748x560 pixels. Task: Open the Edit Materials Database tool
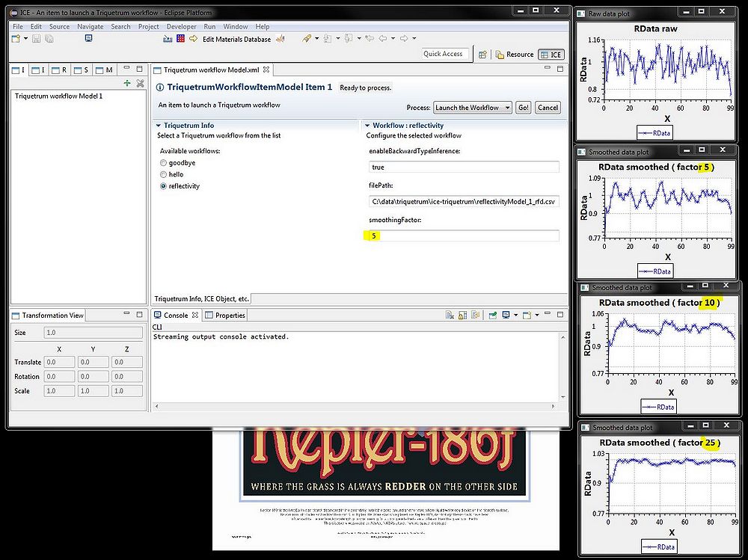click(x=236, y=39)
